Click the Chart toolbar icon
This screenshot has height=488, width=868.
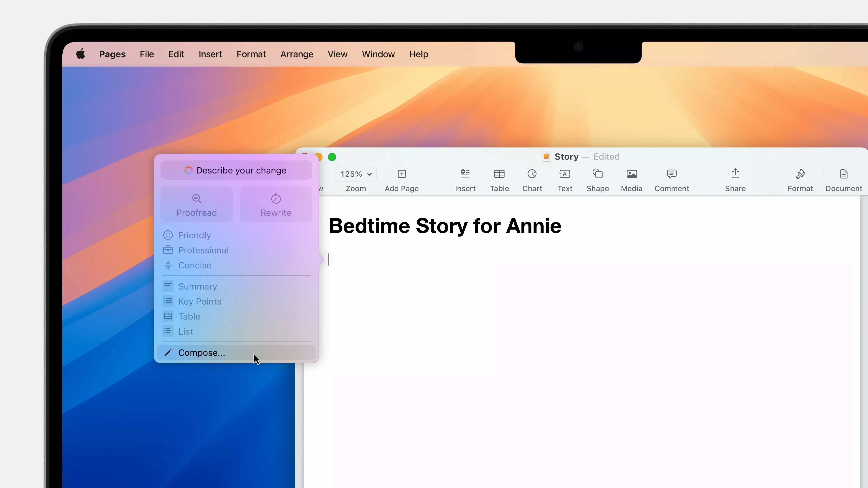coord(532,174)
